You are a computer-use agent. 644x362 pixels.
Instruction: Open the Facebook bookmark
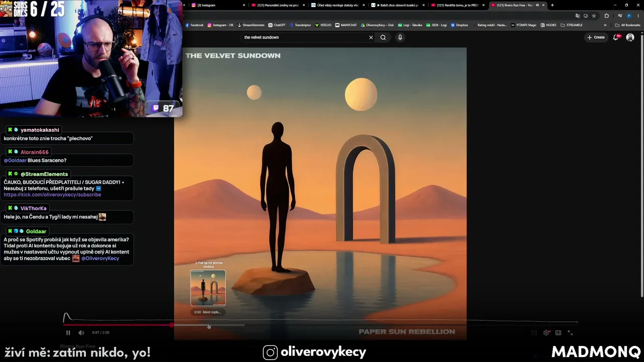tap(195, 25)
